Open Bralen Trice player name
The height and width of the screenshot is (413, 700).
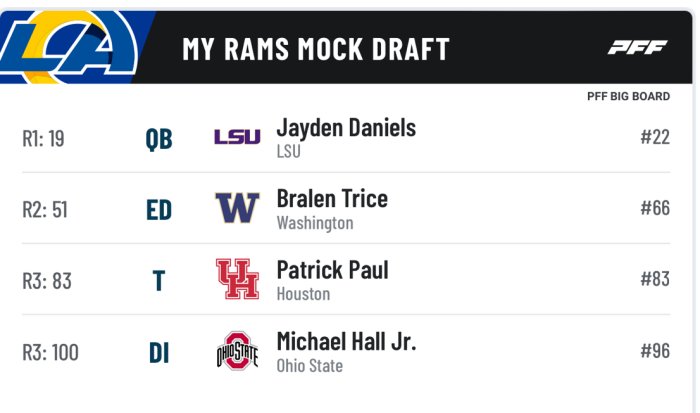[x=332, y=199]
